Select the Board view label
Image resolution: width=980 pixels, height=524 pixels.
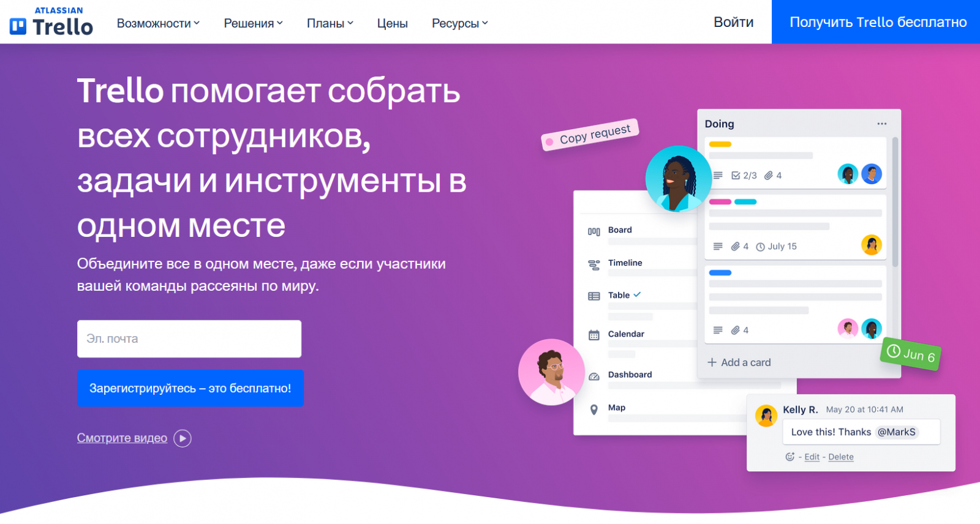tap(620, 230)
